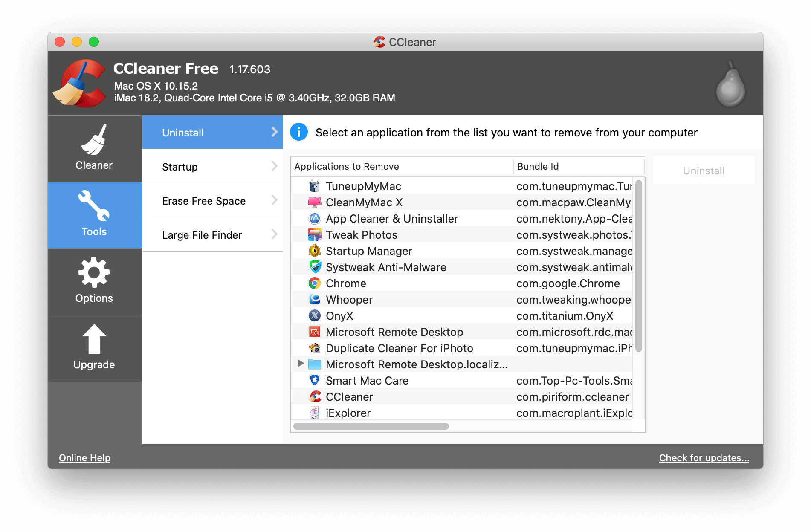Select App Cleaner & Uninstaller icon
The height and width of the screenshot is (532, 811).
[x=314, y=218]
